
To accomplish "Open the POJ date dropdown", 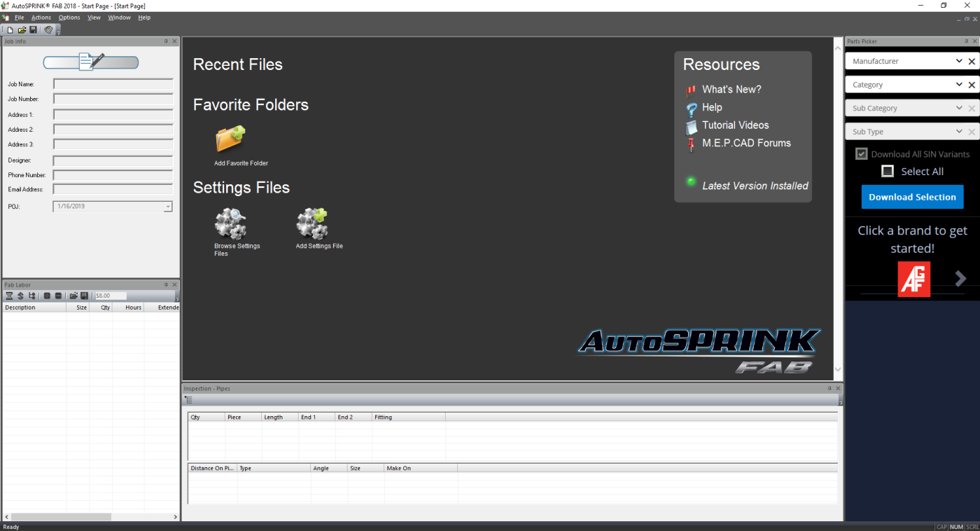I will (168, 207).
